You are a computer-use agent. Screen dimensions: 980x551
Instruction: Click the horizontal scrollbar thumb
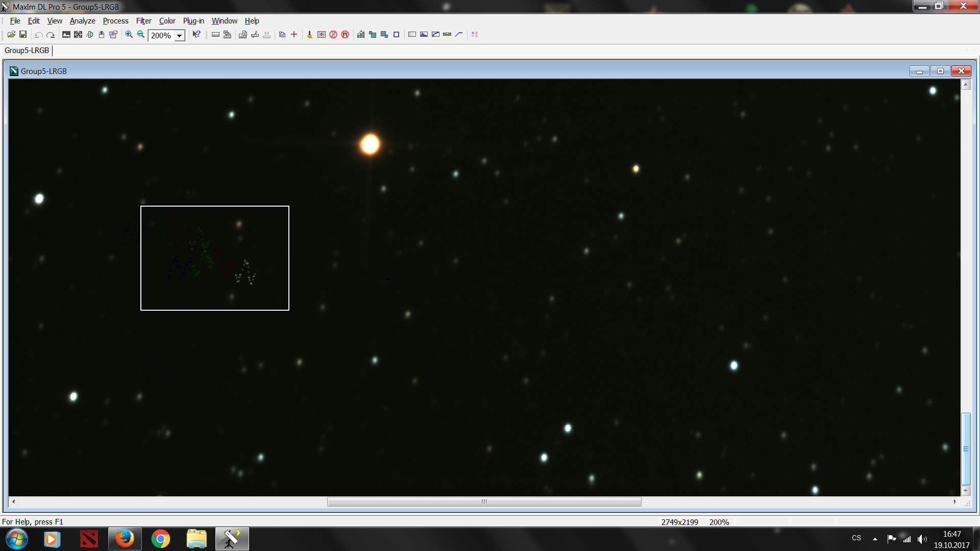point(484,502)
